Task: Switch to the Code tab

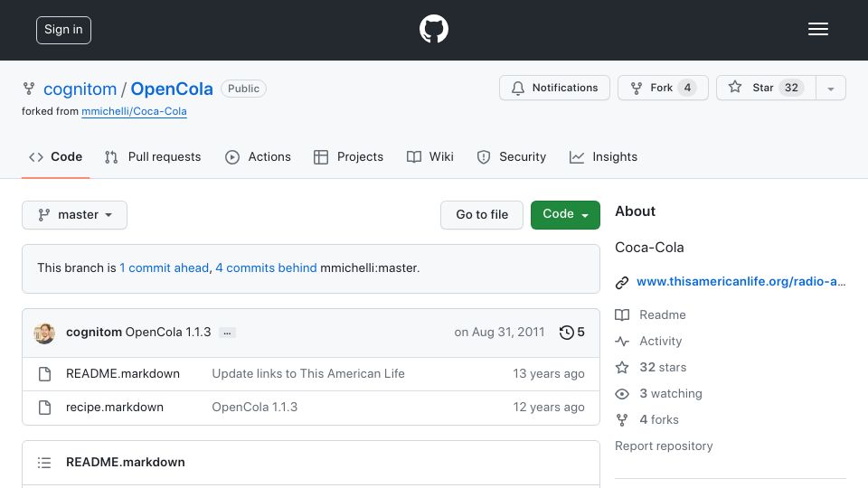Action: coord(55,157)
